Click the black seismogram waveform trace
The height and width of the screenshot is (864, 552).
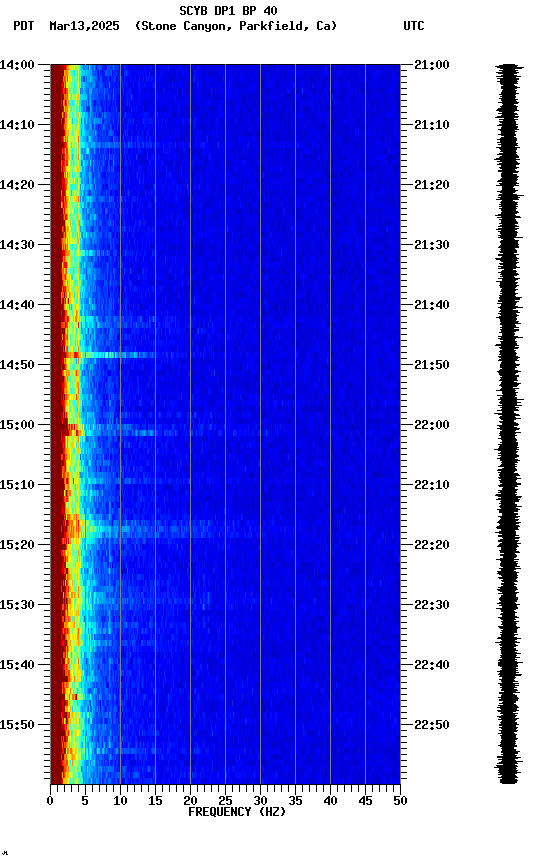click(509, 424)
